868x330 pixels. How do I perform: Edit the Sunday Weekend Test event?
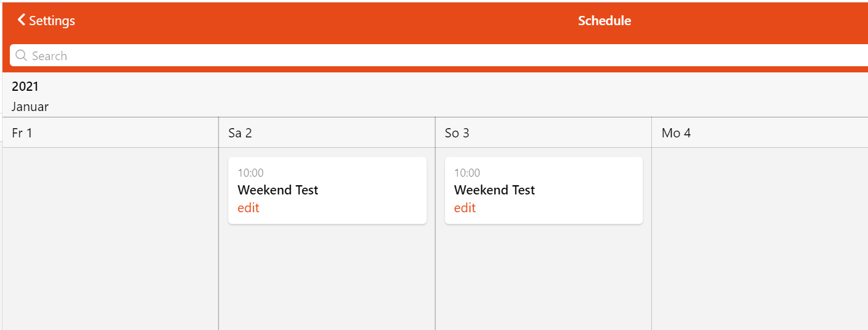coord(465,208)
